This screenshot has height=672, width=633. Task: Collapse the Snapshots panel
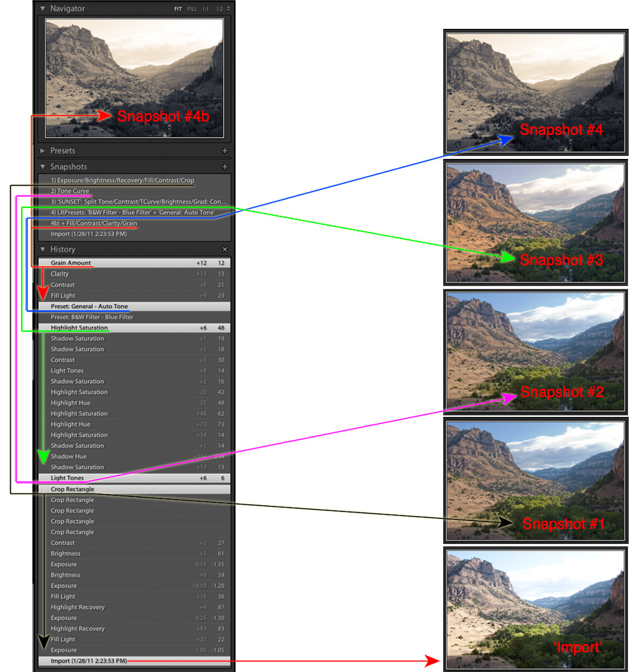[x=44, y=167]
